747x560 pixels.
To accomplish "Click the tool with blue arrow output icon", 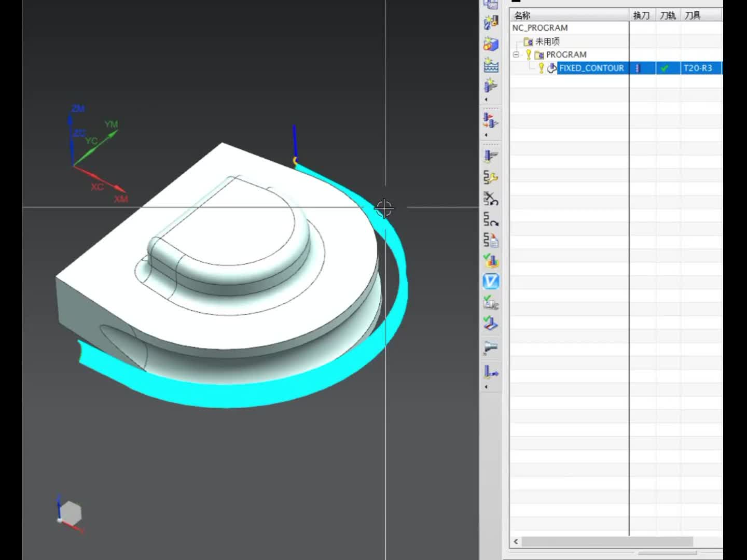I will click(x=491, y=372).
